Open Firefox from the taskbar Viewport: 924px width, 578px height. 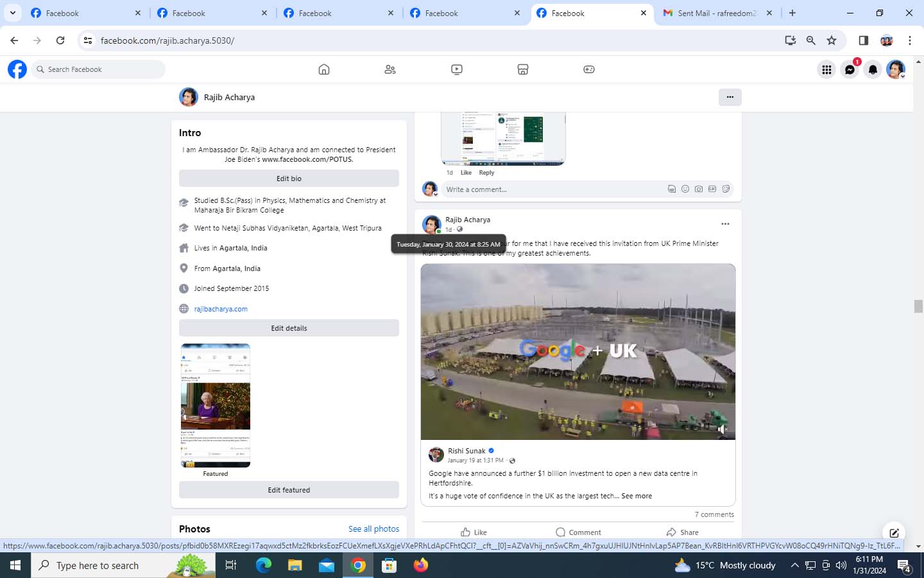pos(421,565)
